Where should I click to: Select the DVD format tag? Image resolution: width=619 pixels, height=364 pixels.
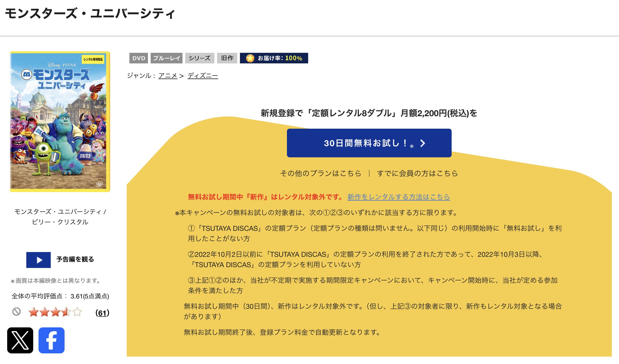coord(139,58)
